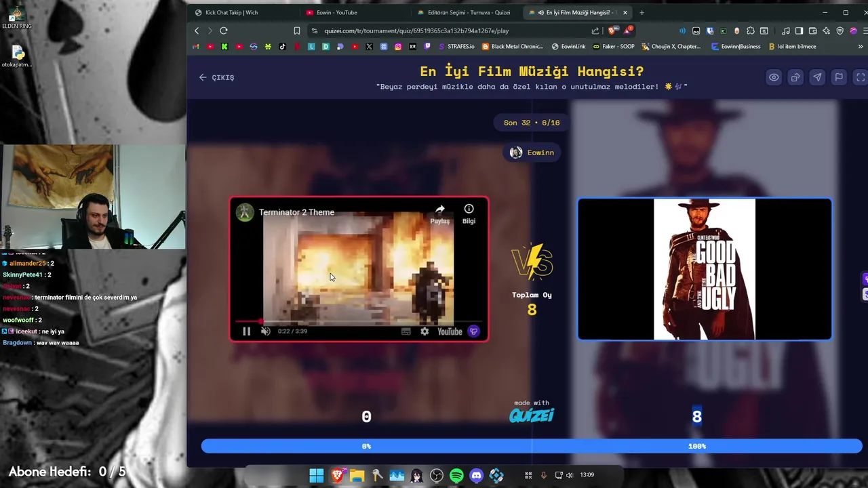Open STRAFES.io bookmark

click(457, 47)
